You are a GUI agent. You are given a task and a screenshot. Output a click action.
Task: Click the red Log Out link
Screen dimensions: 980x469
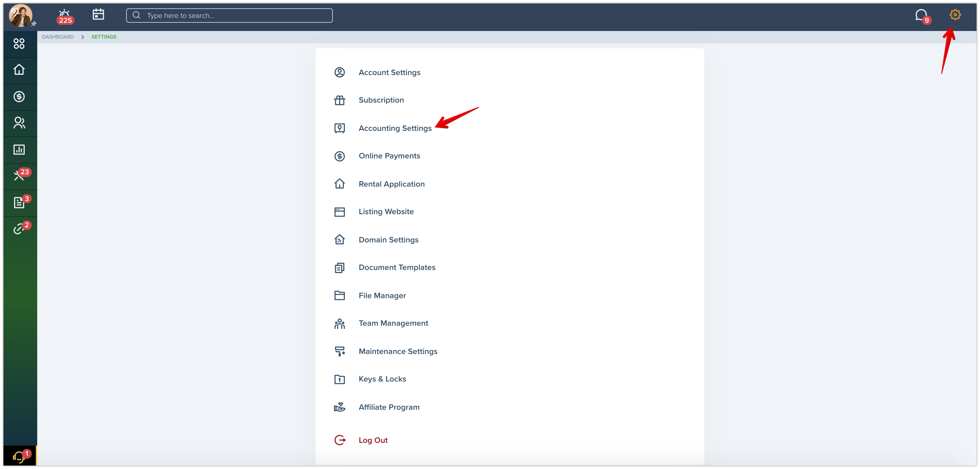[373, 440]
